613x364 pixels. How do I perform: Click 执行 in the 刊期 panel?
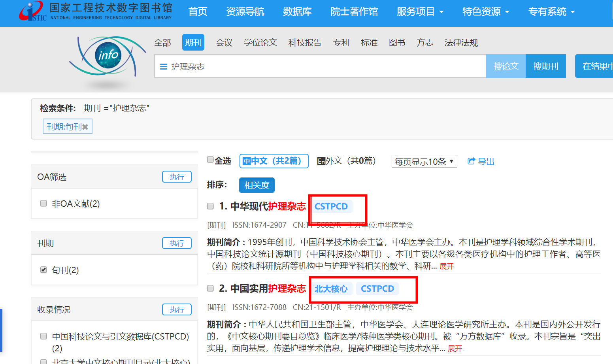pos(177,243)
